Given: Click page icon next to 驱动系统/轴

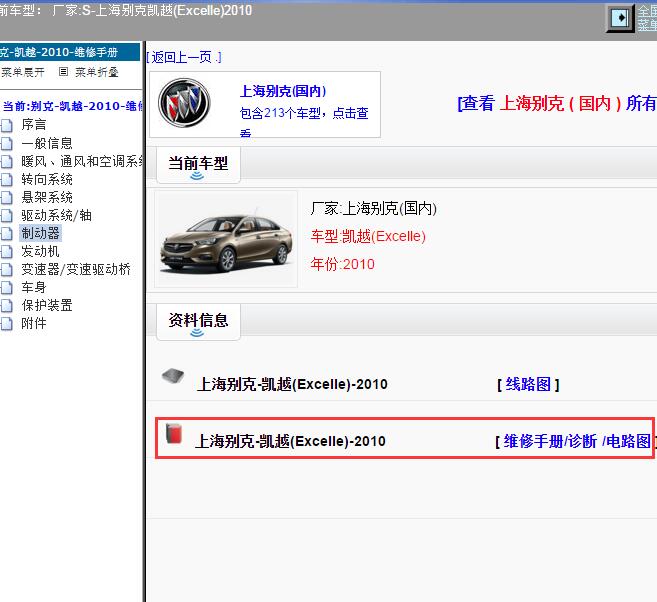Looking at the screenshot, I should [7, 215].
